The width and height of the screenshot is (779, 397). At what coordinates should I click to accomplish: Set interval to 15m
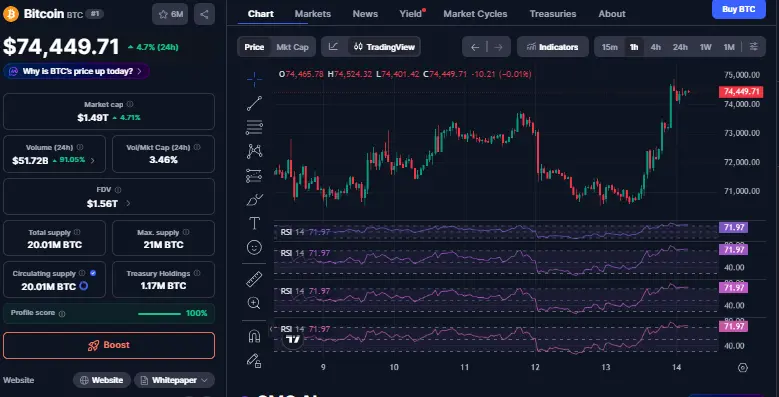click(x=610, y=47)
